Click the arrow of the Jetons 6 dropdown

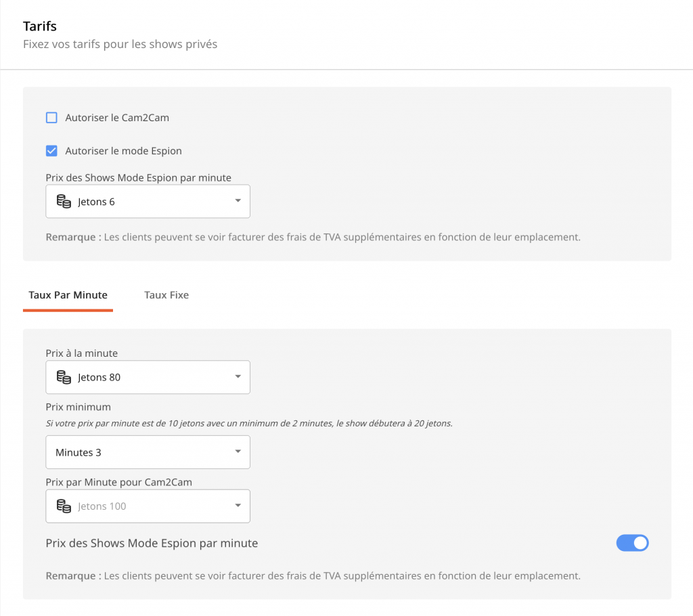(238, 202)
